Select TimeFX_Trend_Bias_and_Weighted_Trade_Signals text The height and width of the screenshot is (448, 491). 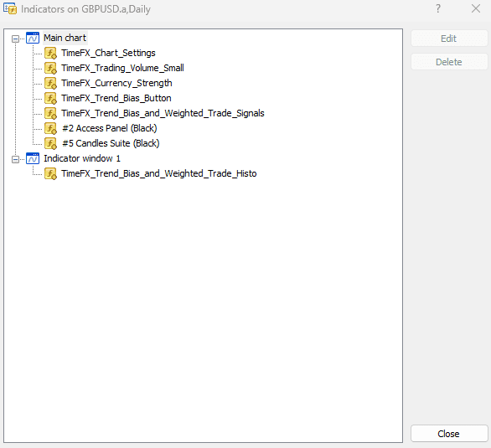163,113
